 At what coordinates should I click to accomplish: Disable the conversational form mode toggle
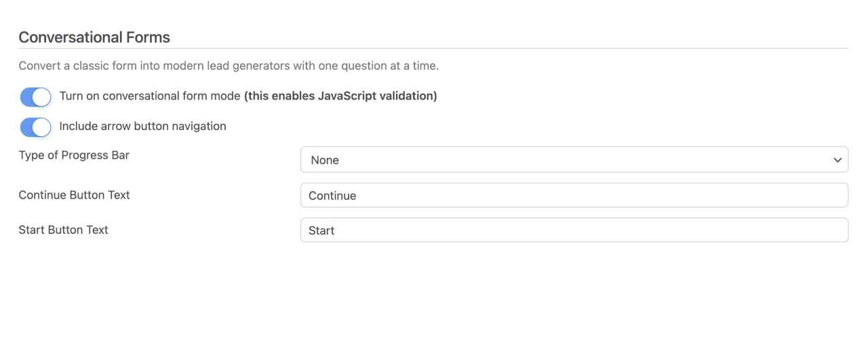35,97
